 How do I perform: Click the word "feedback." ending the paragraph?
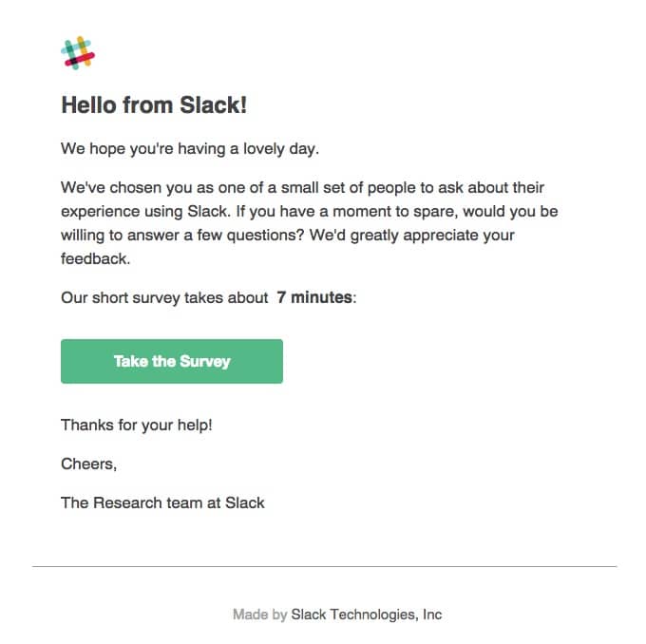[x=93, y=256]
